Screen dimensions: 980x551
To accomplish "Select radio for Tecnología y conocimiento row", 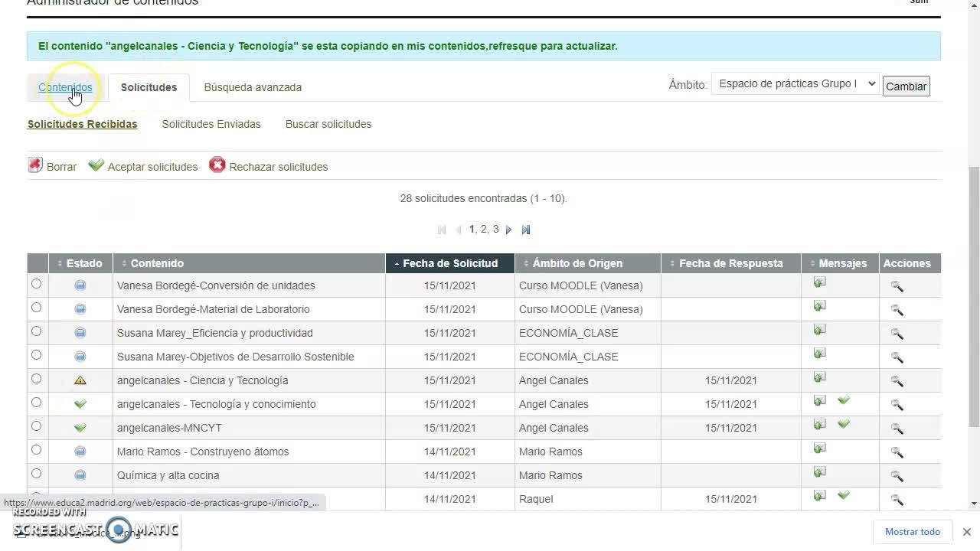I will (36, 403).
